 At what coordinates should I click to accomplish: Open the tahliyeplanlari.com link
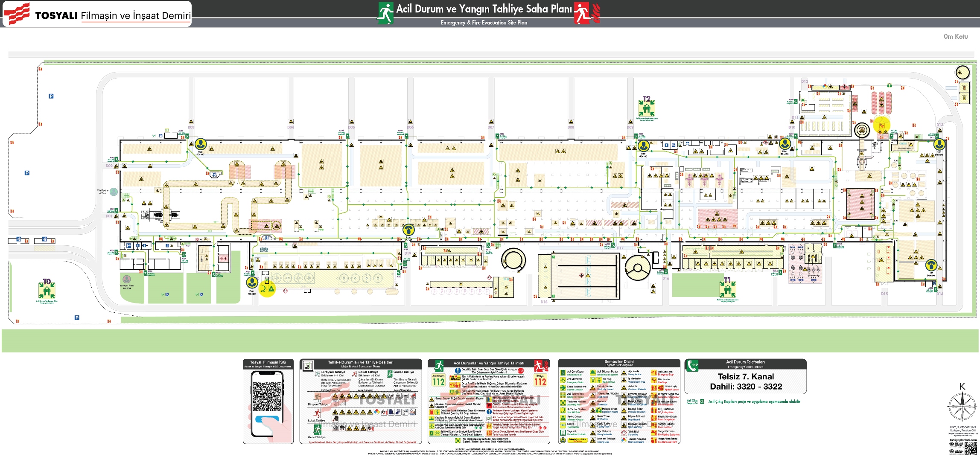[963, 440]
